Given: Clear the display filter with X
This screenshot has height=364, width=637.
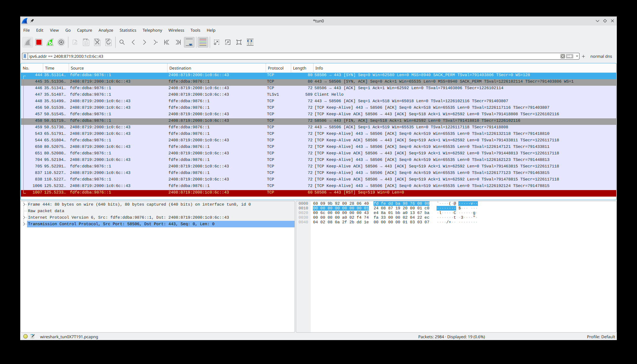Looking at the screenshot, I should point(562,56).
